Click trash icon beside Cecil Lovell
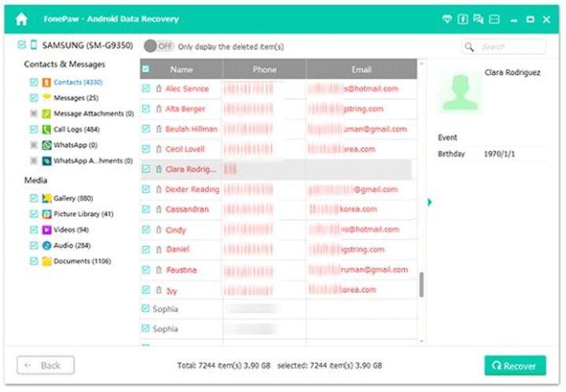This screenshot has width=566, height=392. [x=159, y=149]
